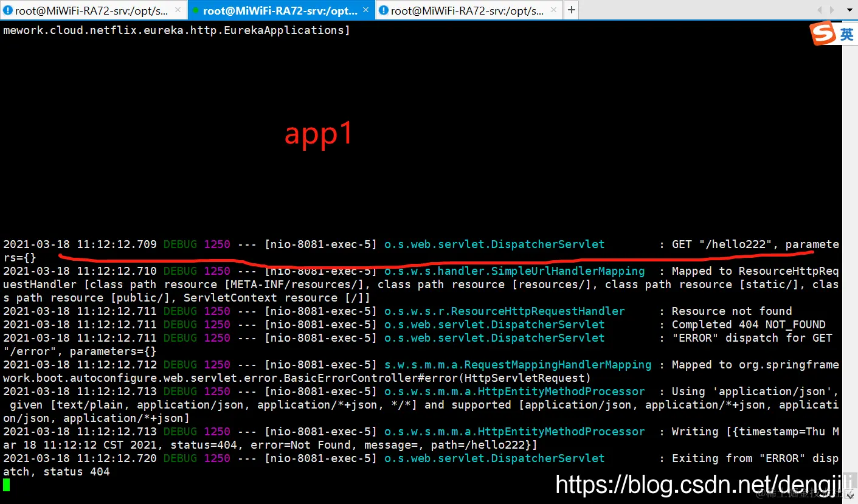Click the text Writing [{timestamp=Thu M
Viewport: 858px width, 504px height.
coord(755,432)
